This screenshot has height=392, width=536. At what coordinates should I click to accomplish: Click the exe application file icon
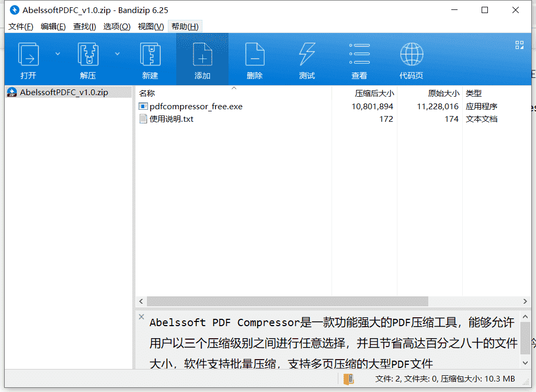(x=143, y=106)
